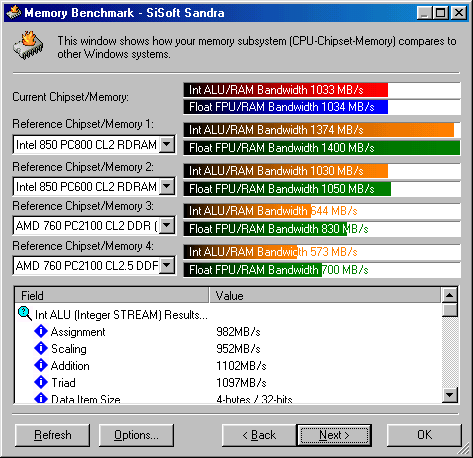
Task: Click the results list scrollbar thumb
Action: pyautogui.click(x=450, y=310)
